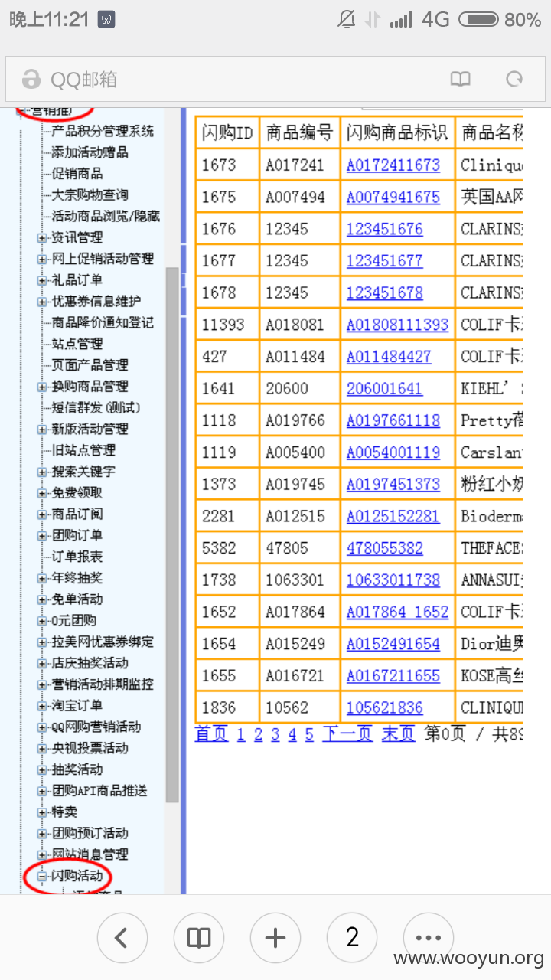Open the bookmarks book icon in bottom bar

[199, 937]
